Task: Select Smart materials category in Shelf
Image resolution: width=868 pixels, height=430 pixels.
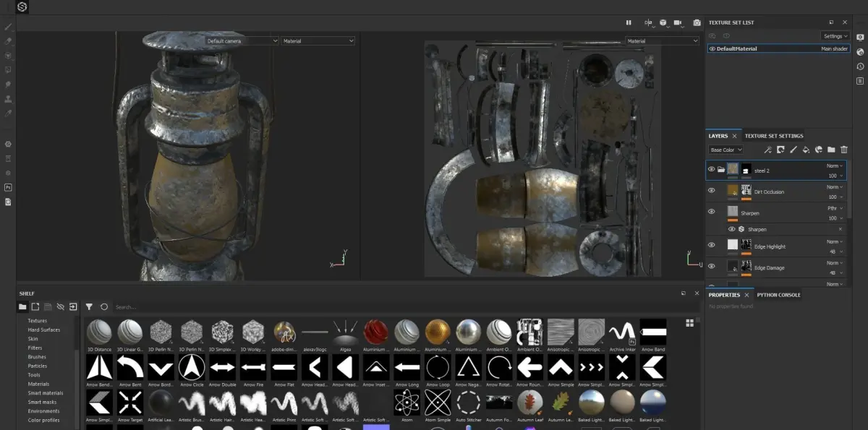Action: point(46,393)
